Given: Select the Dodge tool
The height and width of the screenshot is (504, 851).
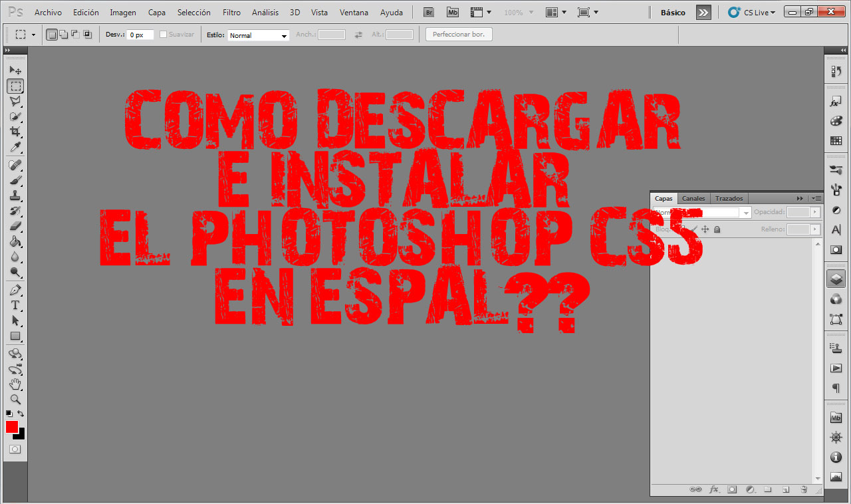Looking at the screenshot, I should 15,272.
